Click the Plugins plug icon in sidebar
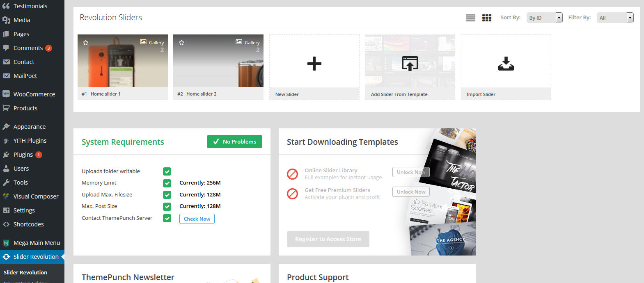The width and height of the screenshot is (644, 283). click(6, 155)
